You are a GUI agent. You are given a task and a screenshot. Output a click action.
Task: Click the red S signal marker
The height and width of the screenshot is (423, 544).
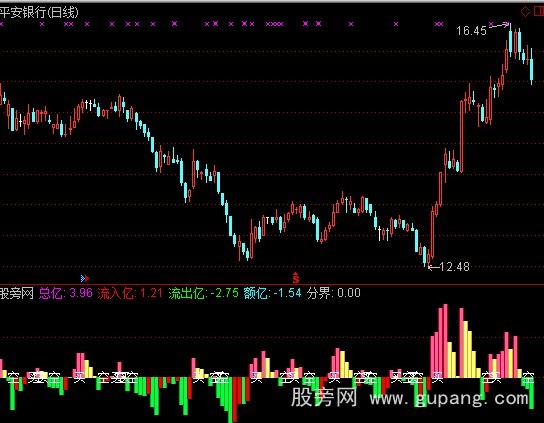click(x=296, y=278)
